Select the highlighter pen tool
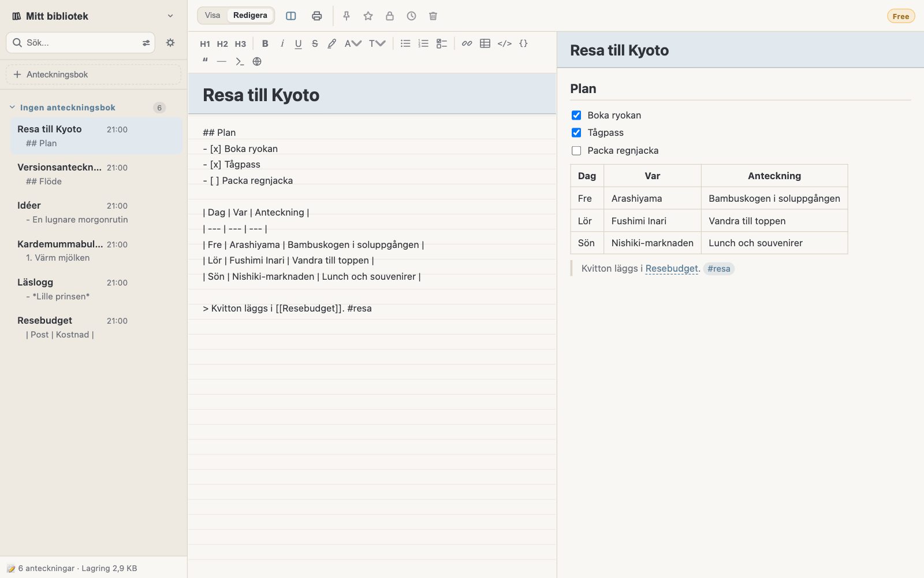Screen dimensions: 924x578 pyautogui.click(x=331, y=43)
